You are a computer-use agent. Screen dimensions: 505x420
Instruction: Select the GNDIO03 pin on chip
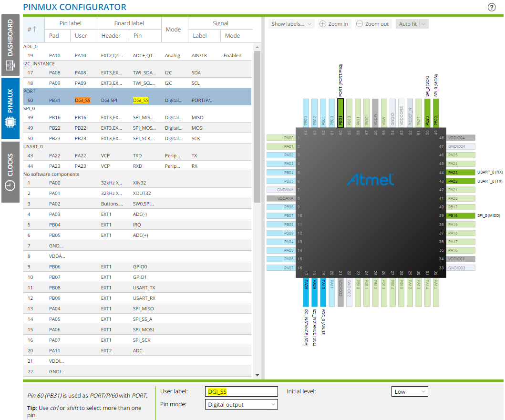[461, 267]
